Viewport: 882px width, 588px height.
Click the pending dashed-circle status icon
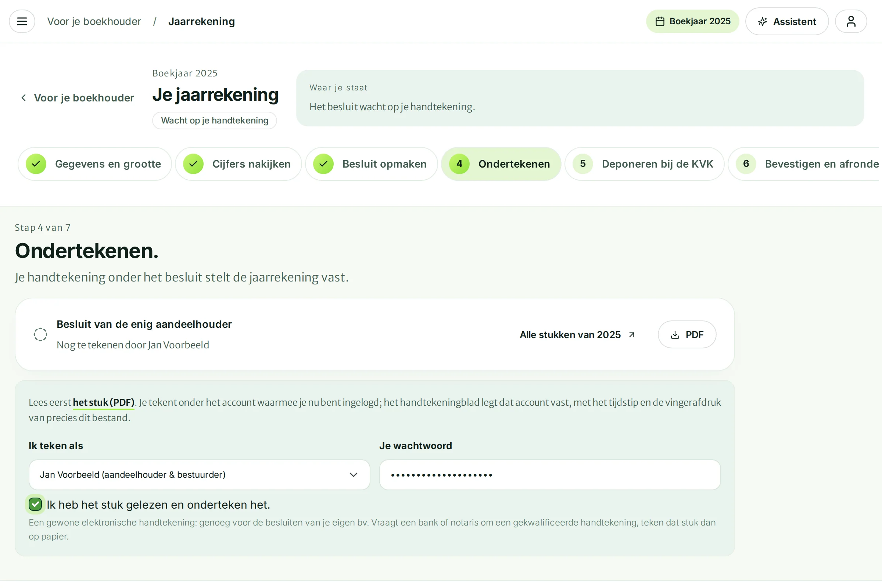pyautogui.click(x=40, y=334)
